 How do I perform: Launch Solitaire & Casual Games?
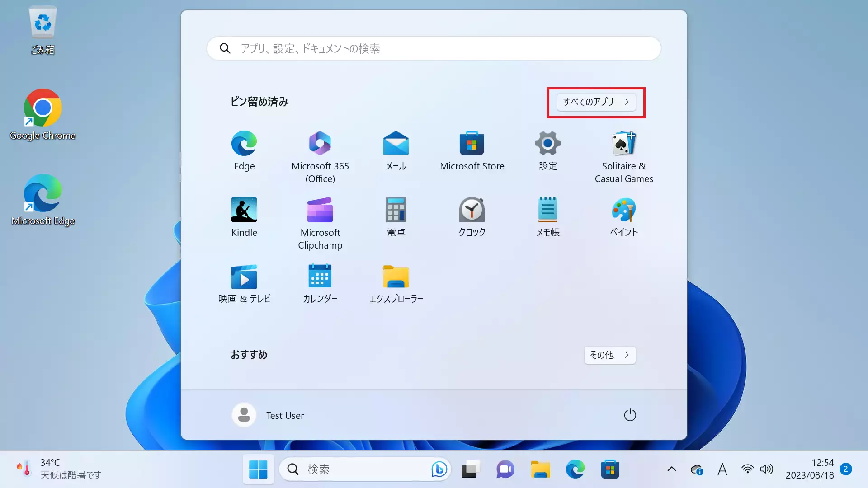[x=624, y=157]
